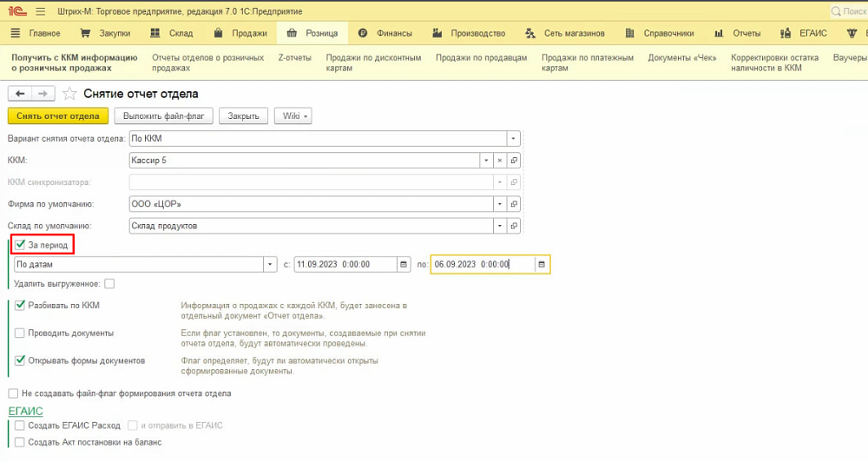Clear the ККМ field with the X icon
868x462 pixels.
tap(499, 161)
